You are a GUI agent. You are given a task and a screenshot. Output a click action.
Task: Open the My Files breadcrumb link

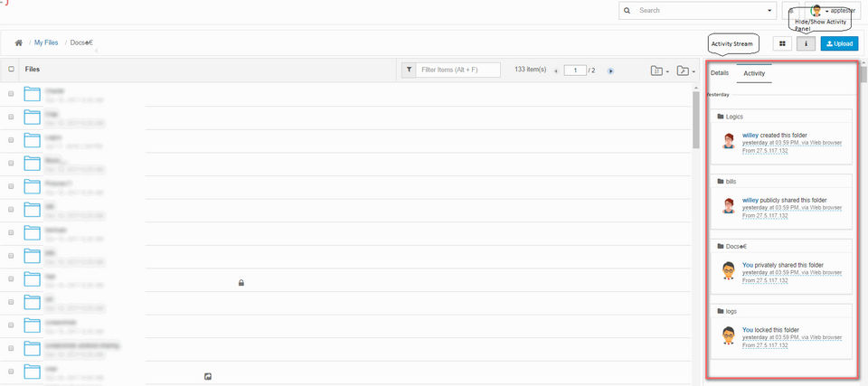(x=46, y=43)
